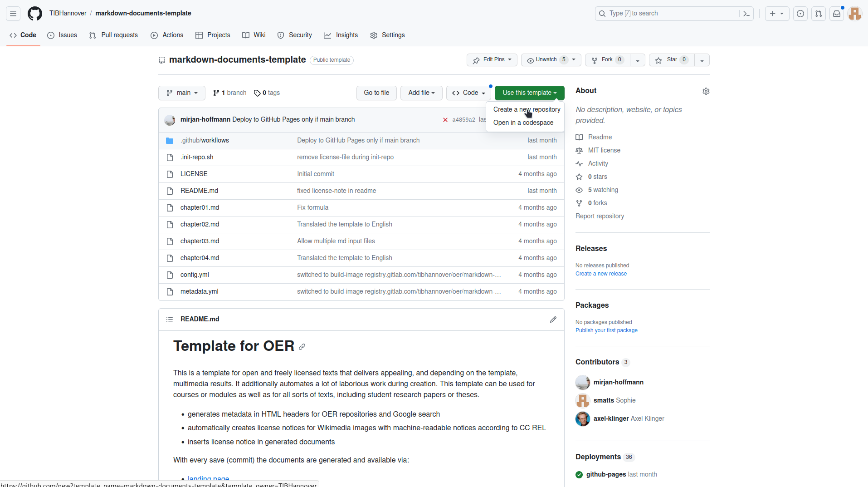This screenshot has width=868, height=487.
Task: Open the notifications inbox icon
Action: coord(836,13)
